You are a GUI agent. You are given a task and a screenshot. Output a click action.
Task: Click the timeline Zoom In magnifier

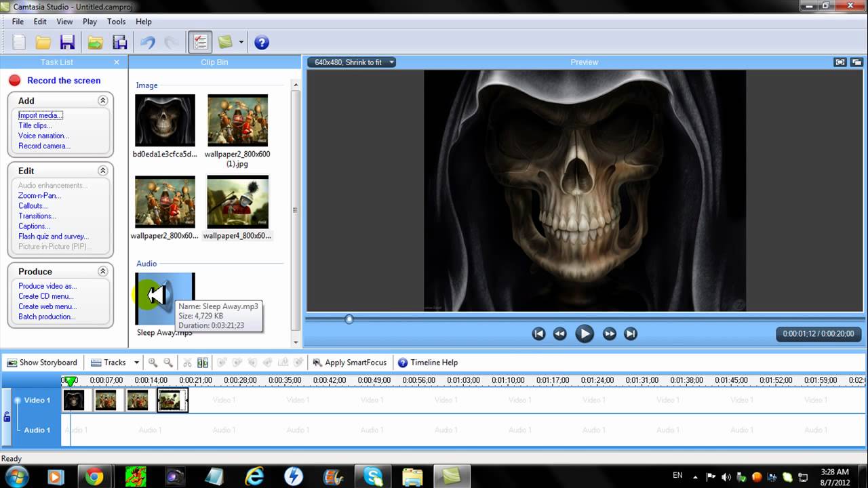pyautogui.click(x=153, y=363)
